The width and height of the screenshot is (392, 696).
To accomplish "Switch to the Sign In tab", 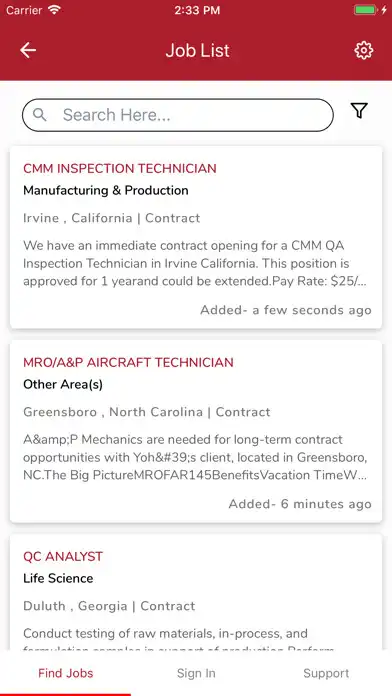I will point(196,673).
